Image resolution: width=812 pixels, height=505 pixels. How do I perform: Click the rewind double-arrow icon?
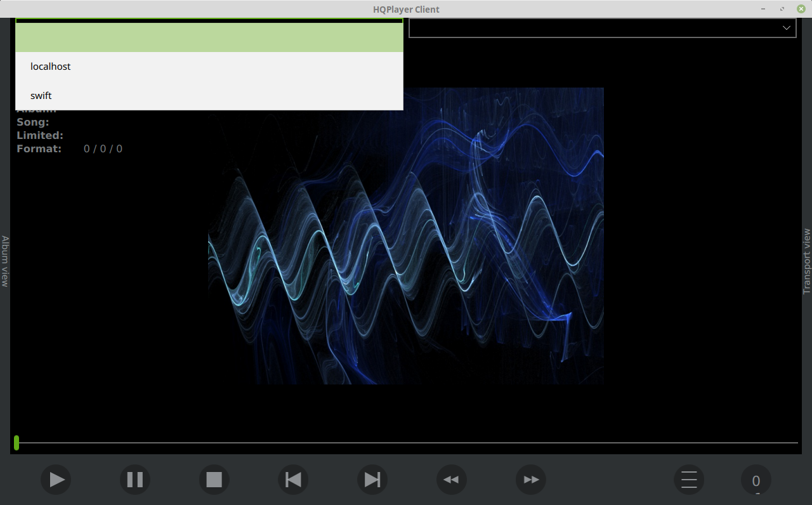pyautogui.click(x=451, y=480)
